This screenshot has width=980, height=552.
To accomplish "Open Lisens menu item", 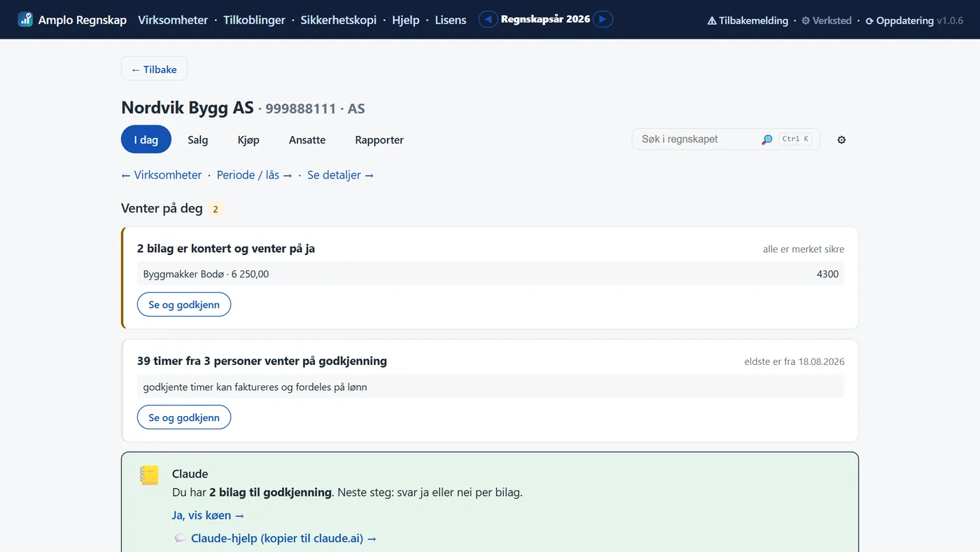I will (450, 20).
